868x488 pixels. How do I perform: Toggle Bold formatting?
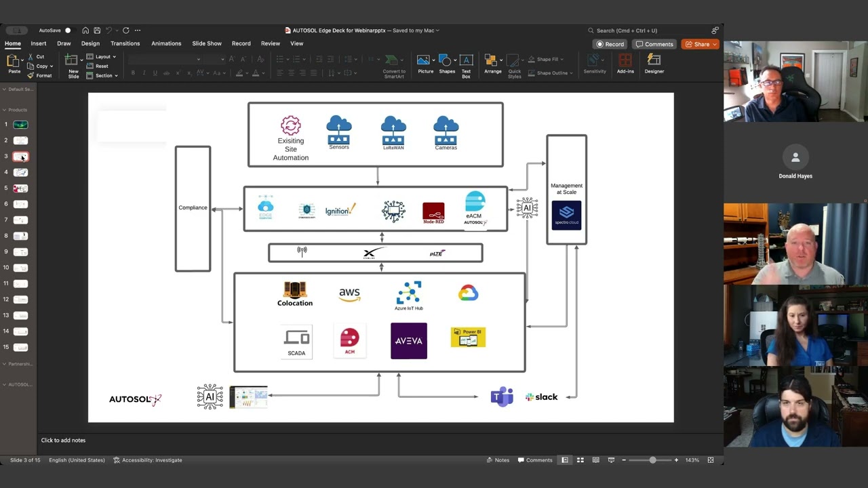pos(133,73)
